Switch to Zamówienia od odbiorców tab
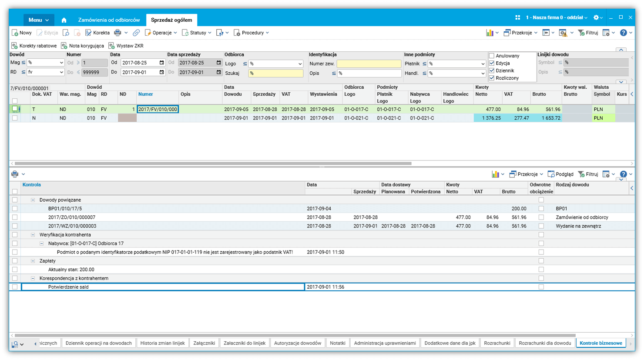Screen dimensions: 644x360 tap(109, 20)
